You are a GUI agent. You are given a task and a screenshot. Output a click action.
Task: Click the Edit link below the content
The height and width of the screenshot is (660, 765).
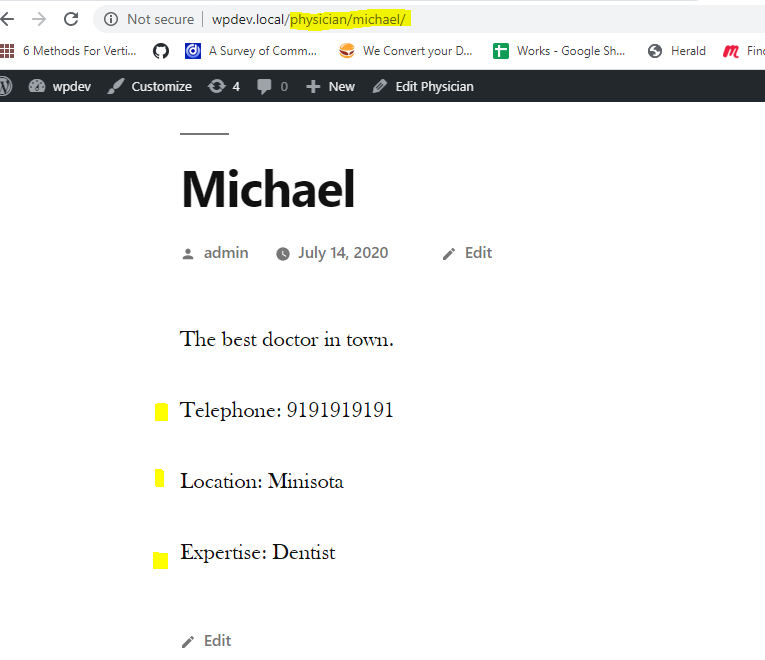217,640
